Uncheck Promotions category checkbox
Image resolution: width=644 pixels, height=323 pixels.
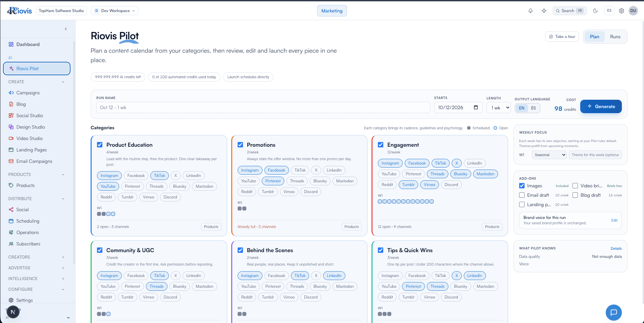(240, 145)
